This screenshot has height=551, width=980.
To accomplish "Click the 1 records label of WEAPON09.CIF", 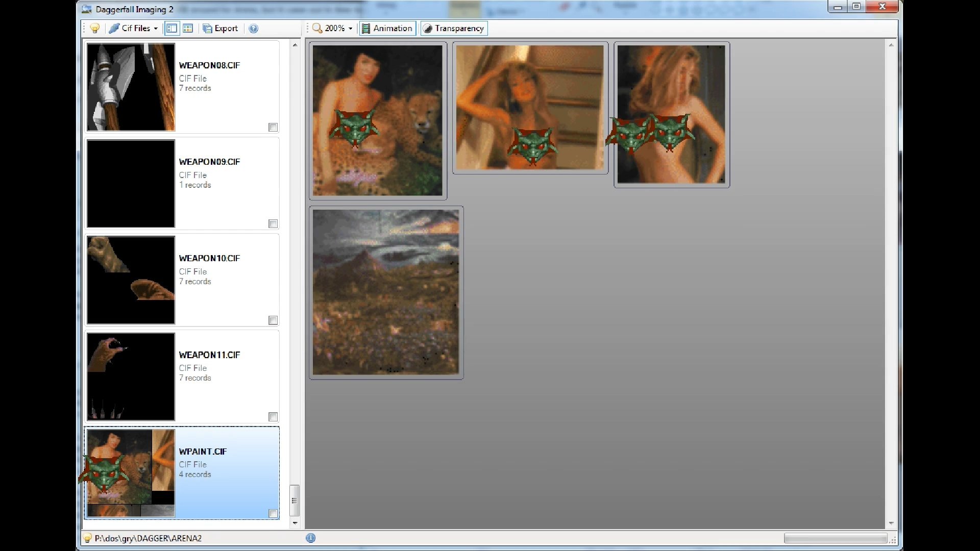I will click(195, 185).
